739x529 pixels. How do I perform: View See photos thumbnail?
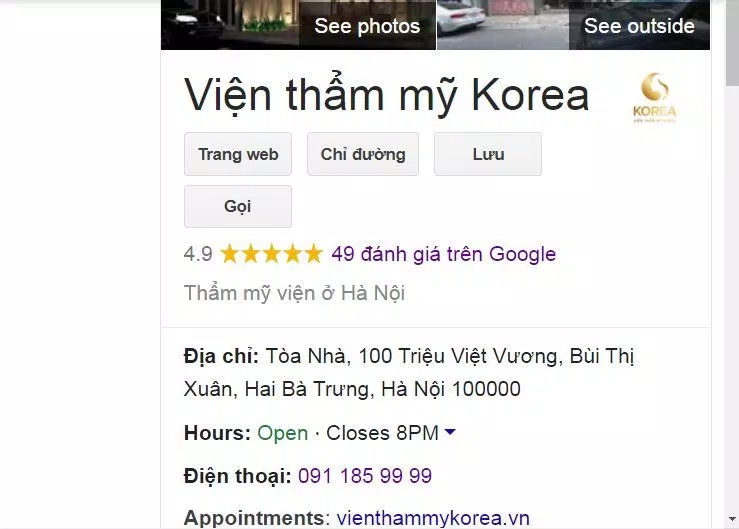click(298, 25)
